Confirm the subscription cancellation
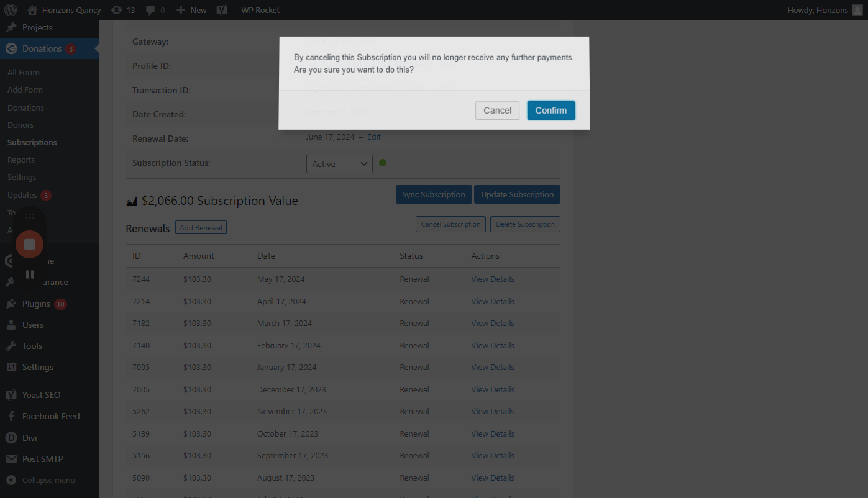868x498 pixels. pyautogui.click(x=551, y=111)
